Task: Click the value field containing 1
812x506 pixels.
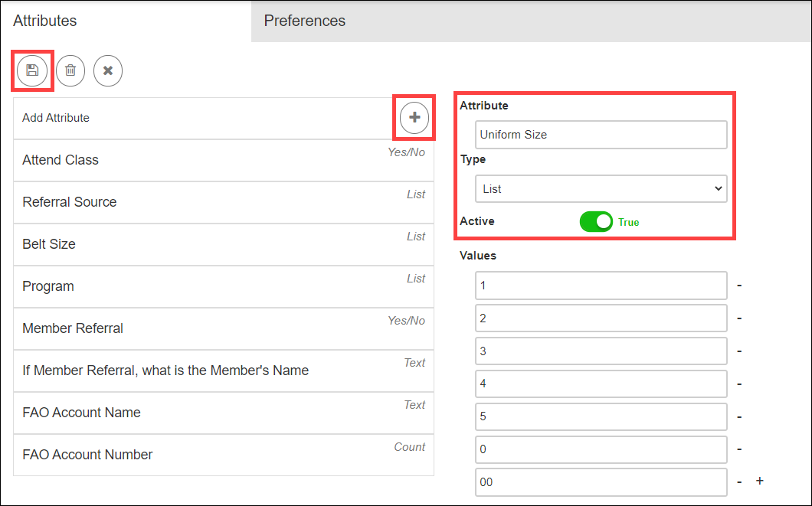Action: tap(601, 286)
